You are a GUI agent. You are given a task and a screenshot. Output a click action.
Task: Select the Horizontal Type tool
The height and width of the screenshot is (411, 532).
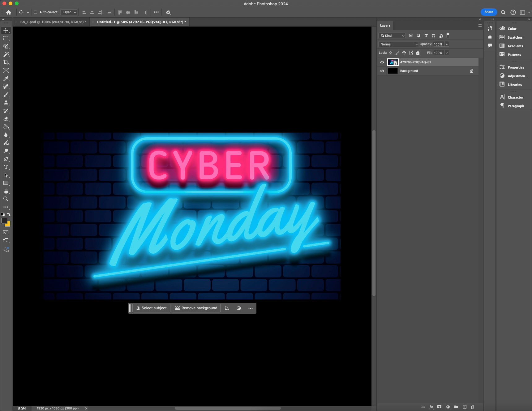pos(6,167)
